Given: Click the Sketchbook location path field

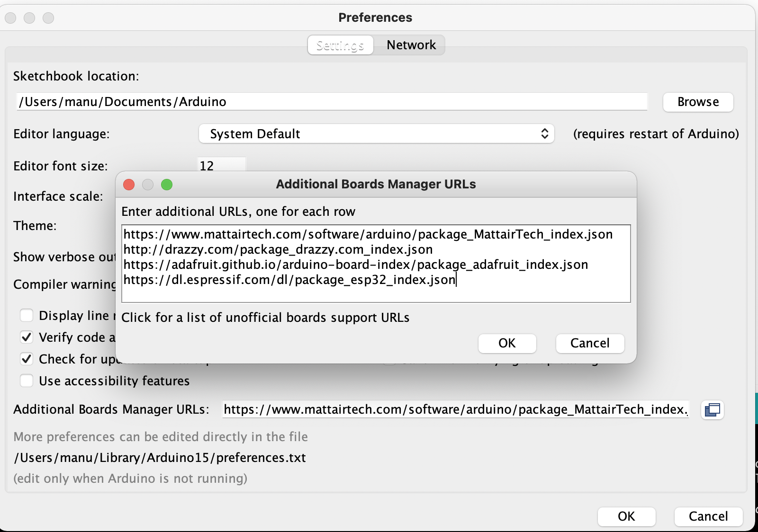Looking at the screenshot, I should click(332, 102).
